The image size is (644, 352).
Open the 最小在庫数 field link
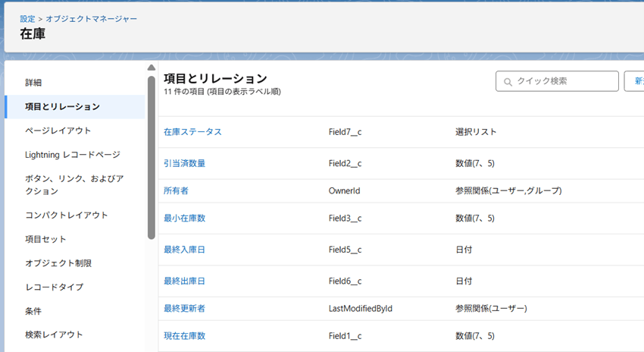tap(184, 218)
